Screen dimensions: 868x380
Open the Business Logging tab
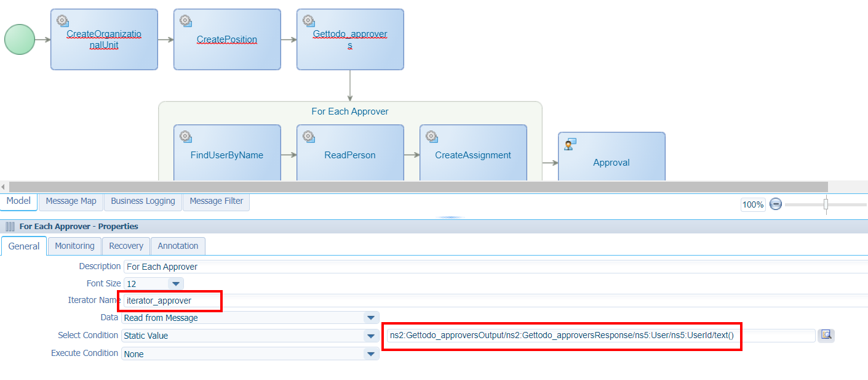[x=143, y=201]
